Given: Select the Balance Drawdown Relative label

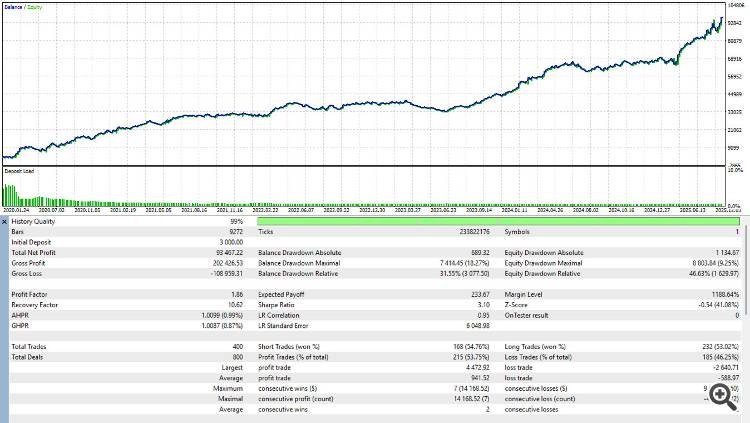Looking at the screenshot, I should tap(298, 274).
